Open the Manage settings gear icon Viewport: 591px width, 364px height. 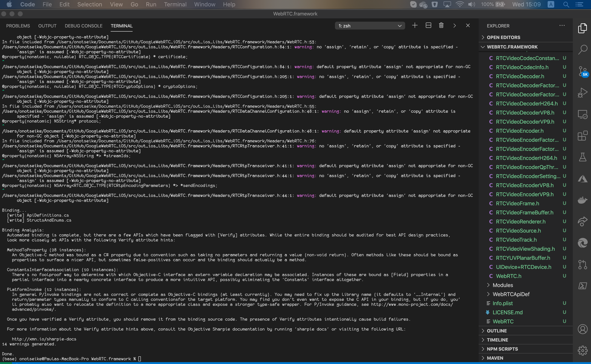coord(583,350)
